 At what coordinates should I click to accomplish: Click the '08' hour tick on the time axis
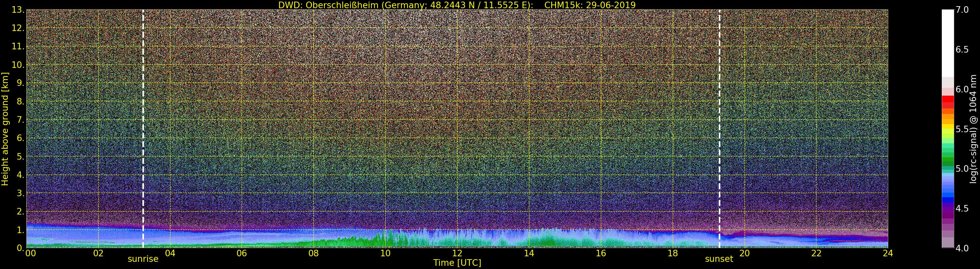pyautogui.click(x=313, y=253)
